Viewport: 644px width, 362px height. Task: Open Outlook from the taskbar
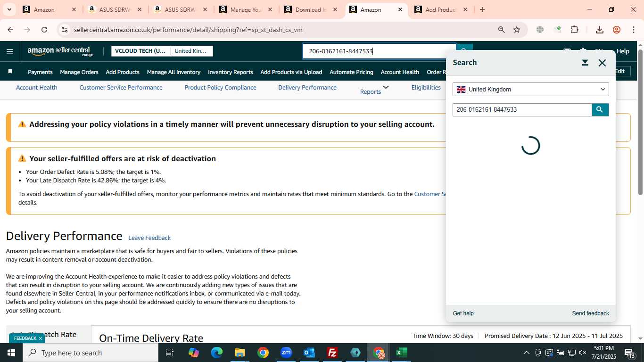tap(309, 353)
